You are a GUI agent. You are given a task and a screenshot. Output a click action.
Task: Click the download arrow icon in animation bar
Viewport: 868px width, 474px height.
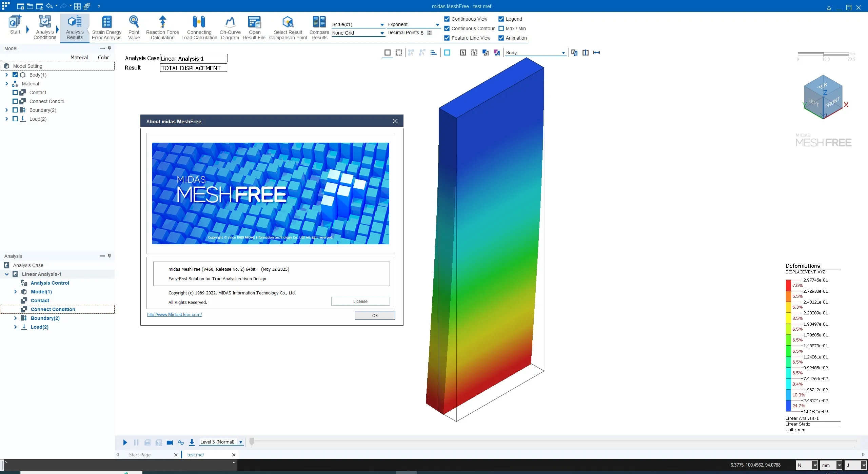192,442
